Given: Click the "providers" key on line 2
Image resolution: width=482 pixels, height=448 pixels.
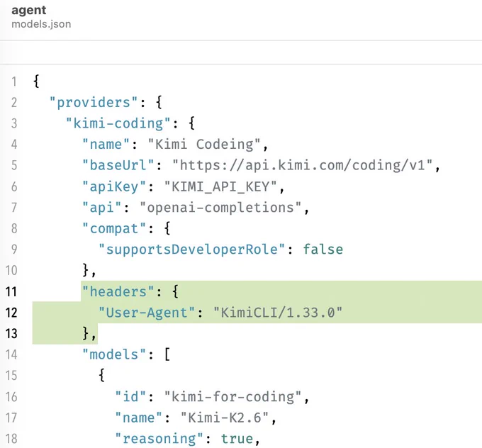Looking at the screenshot, I should (94, 102).
